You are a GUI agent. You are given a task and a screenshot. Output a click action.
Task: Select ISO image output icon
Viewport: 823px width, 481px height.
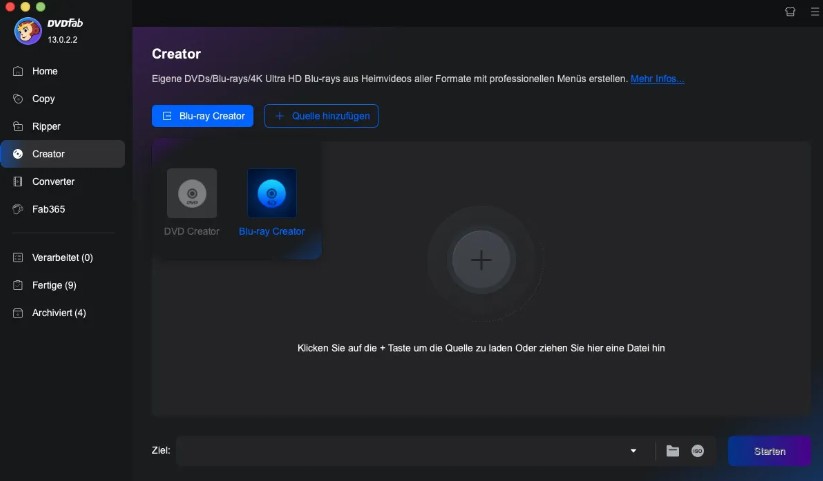click(x=698, y=451)
